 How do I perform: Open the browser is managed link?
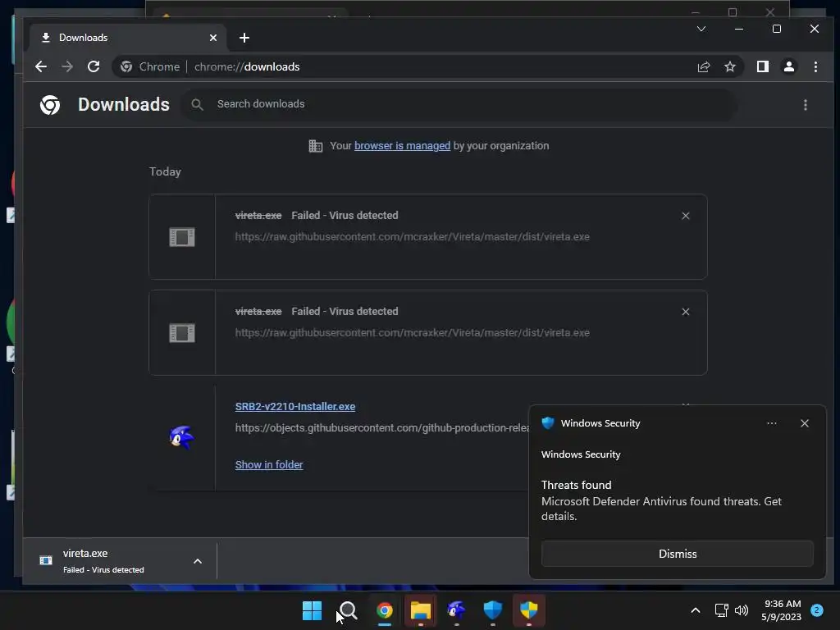click(x=402, y=146)
